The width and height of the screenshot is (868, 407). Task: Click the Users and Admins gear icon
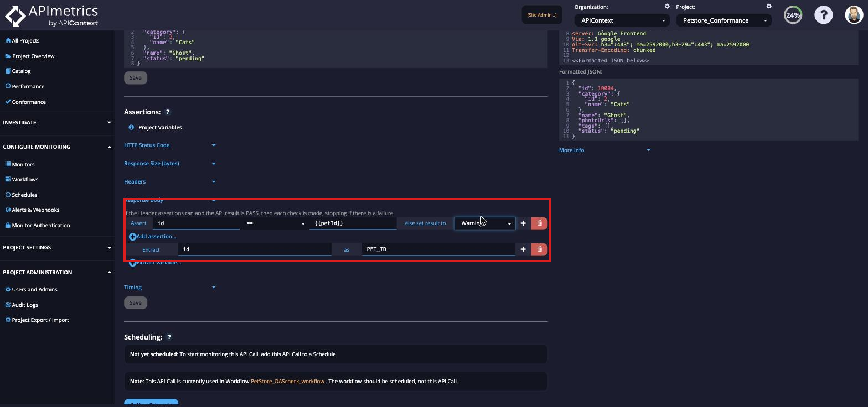pos(8,289)
